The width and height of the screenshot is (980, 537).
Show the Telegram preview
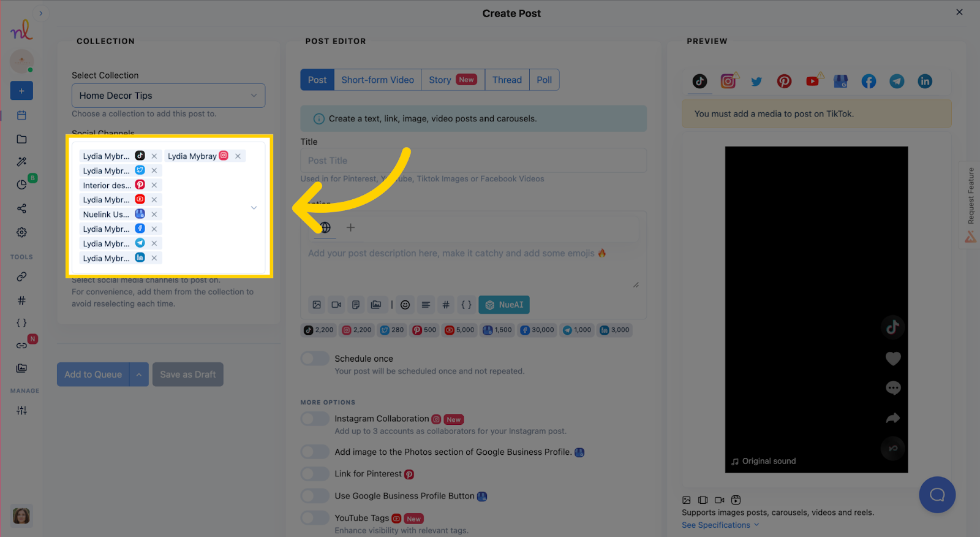pyautogui.click(x=897, y=81)
